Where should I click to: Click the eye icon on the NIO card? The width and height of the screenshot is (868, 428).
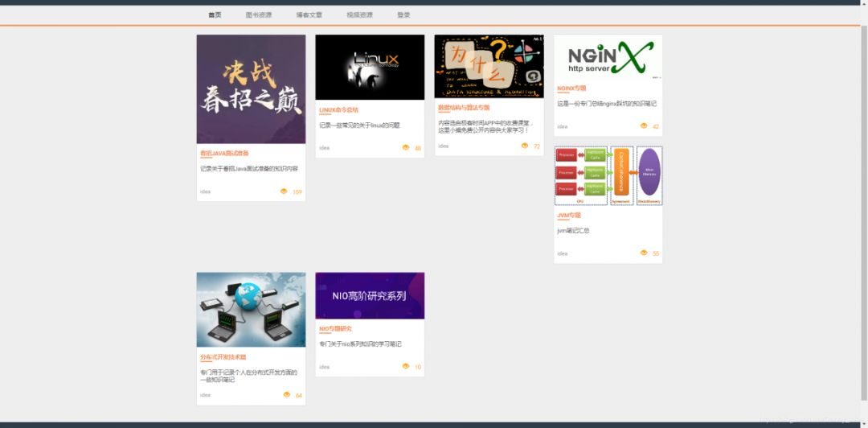[406, 367]
